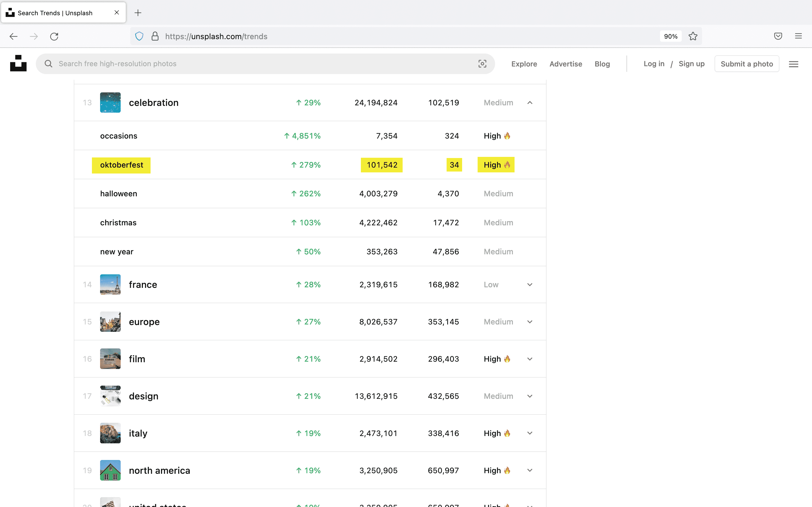812x507 pixels.
Task: Open visual search camera icon
Action: point(482,64)
